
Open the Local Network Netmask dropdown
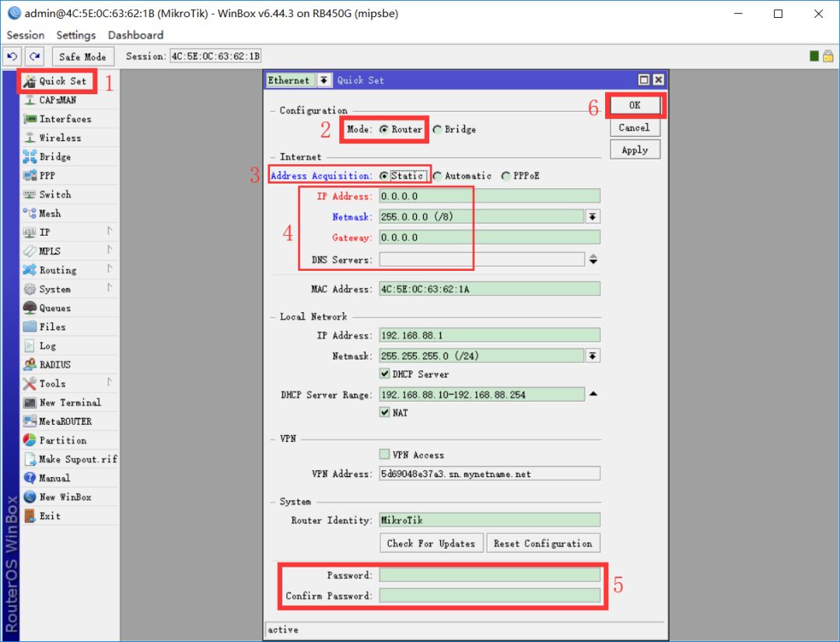coord(593,356)
